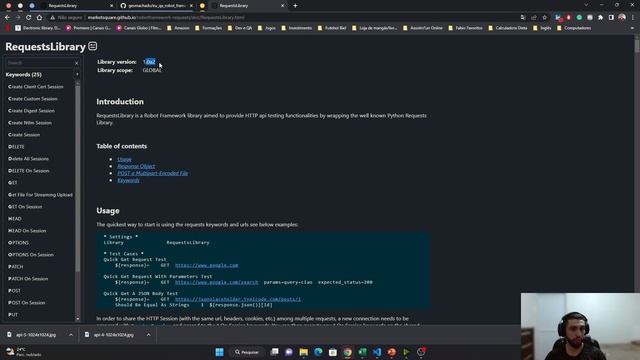Screen dimensions: 640x360
Task: Open the Keywords table of contents link
Action: coord(128,180)
